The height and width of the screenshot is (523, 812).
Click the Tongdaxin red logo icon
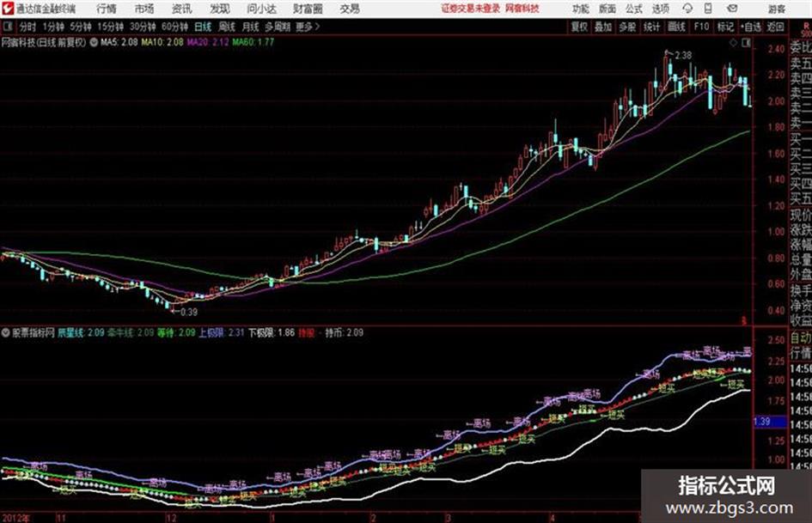tap(9, 9)
